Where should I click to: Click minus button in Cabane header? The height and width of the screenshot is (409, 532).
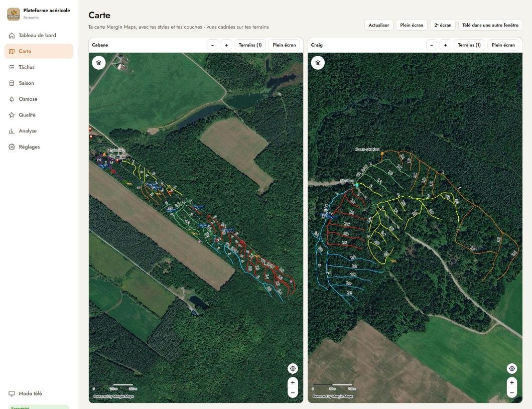tap(212, 45)
